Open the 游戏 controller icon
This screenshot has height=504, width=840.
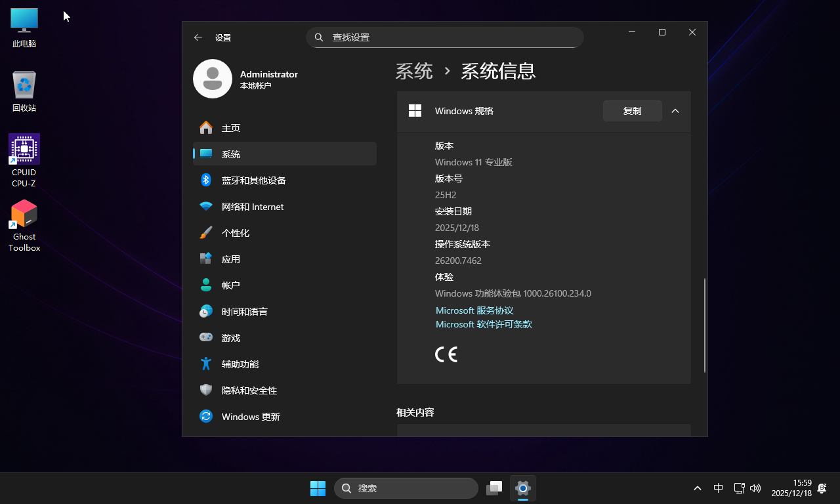(x=206, y=338)
